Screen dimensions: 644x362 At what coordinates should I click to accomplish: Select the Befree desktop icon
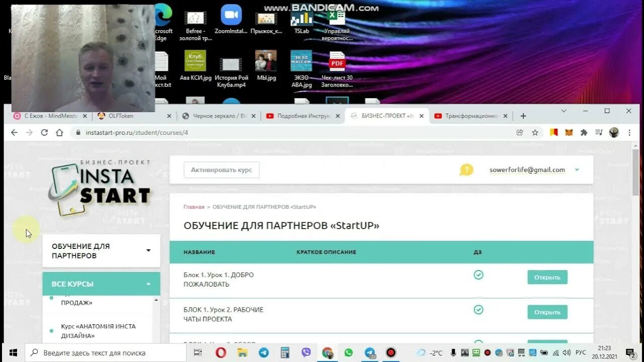click(x=196, y=25)
